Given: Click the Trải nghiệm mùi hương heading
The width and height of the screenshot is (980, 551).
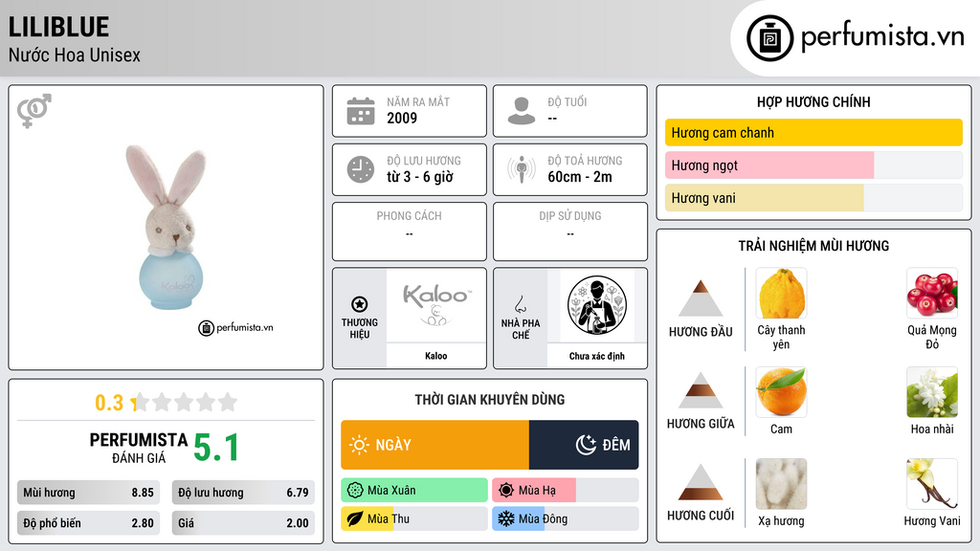Looking at the screenshot, I should coord(813,246).
